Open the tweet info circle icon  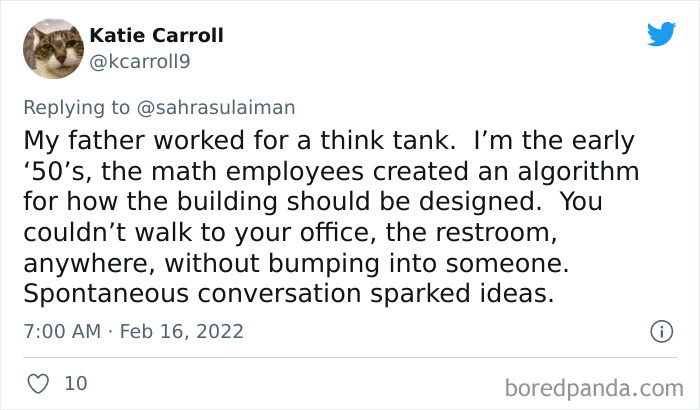pyautogui.click(x=660, y=330)
